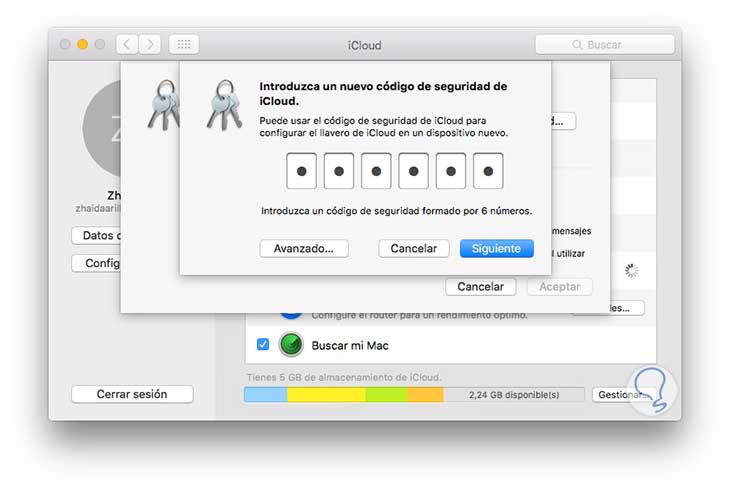Image resolution: width=730 pixels, height=490 pixels.
Task: Click the Buscar mi Mac radar icon
Action: (291, 345)
